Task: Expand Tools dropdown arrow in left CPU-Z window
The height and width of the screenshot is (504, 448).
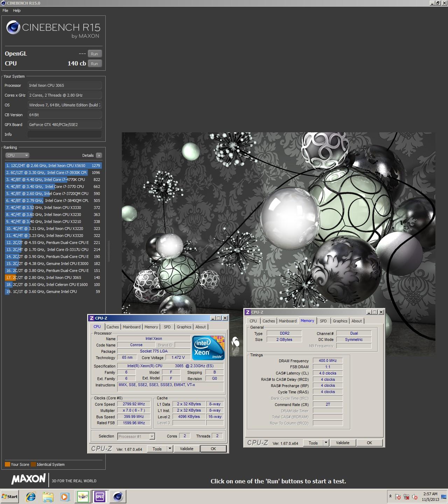Action: coord(170,449)
